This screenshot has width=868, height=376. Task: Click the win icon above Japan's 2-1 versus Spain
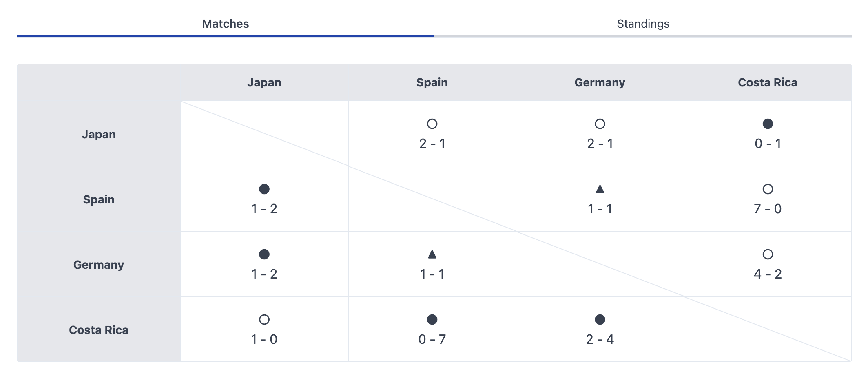point(432,124)
